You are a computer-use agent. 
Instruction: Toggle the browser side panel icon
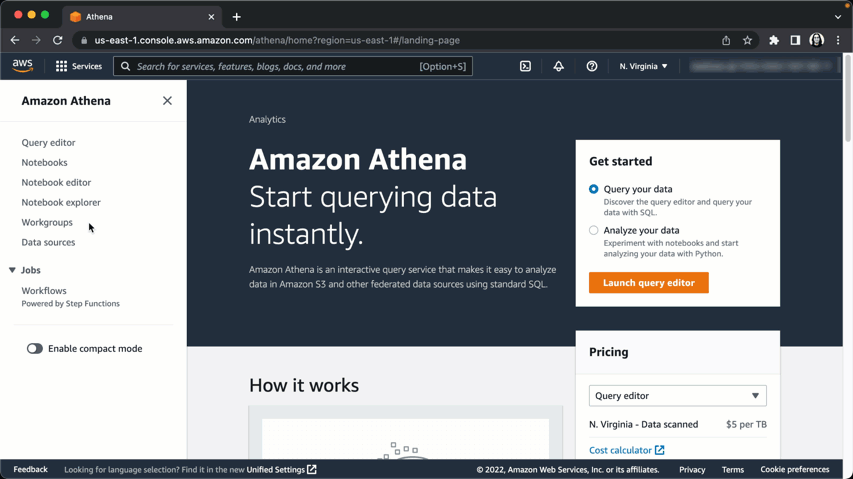(x=795, y=40)
